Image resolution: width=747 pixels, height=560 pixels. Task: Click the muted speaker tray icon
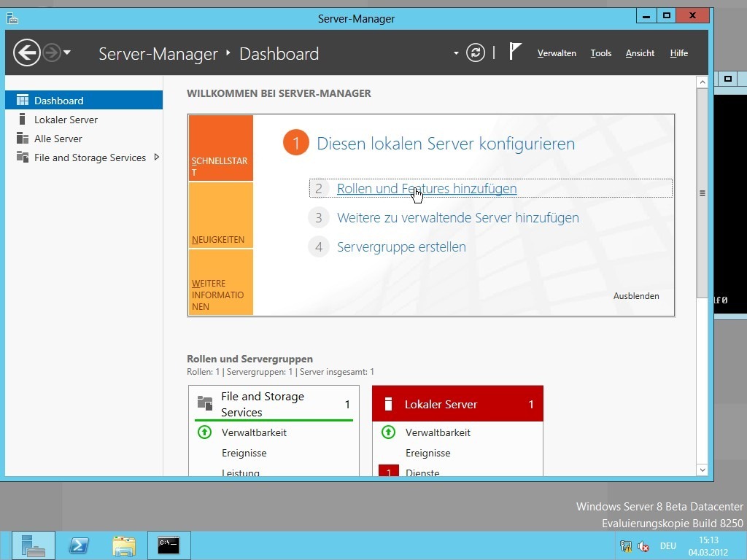[643, 546]
